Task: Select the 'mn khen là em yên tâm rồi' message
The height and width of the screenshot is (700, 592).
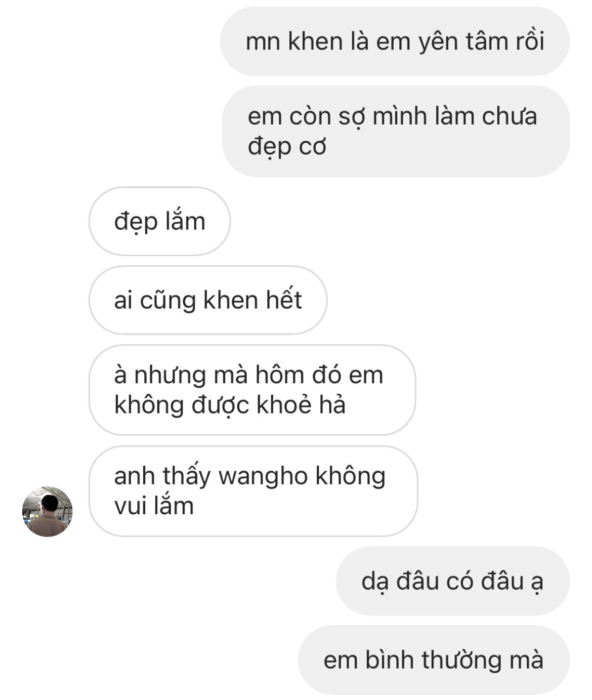Action: coord(395,42)
